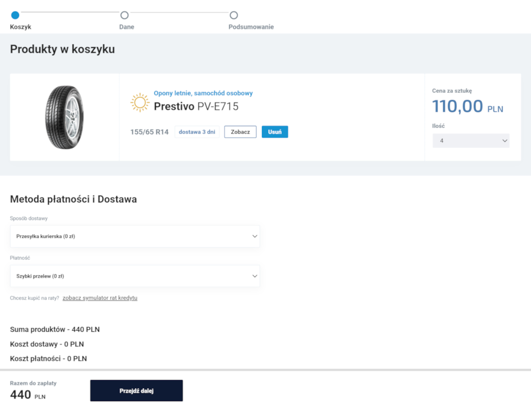Click the summer tire sun icon
The width and height of the screenshot is (531, 420).
[140, 103]
